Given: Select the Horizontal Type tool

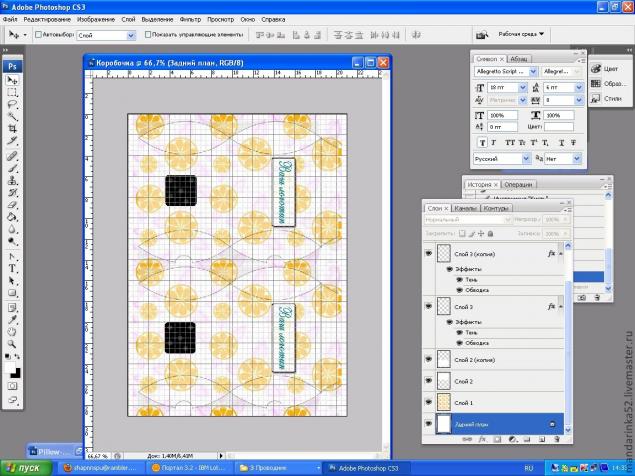Looking at the screenshot, I should click(13, 268).
